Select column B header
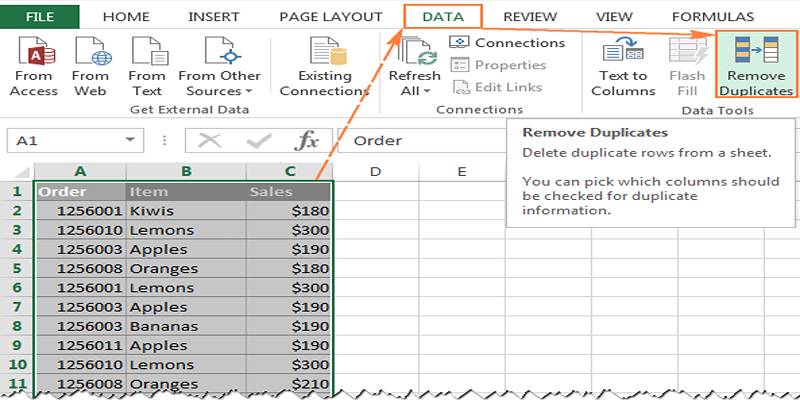 click(x=186, y=171)
